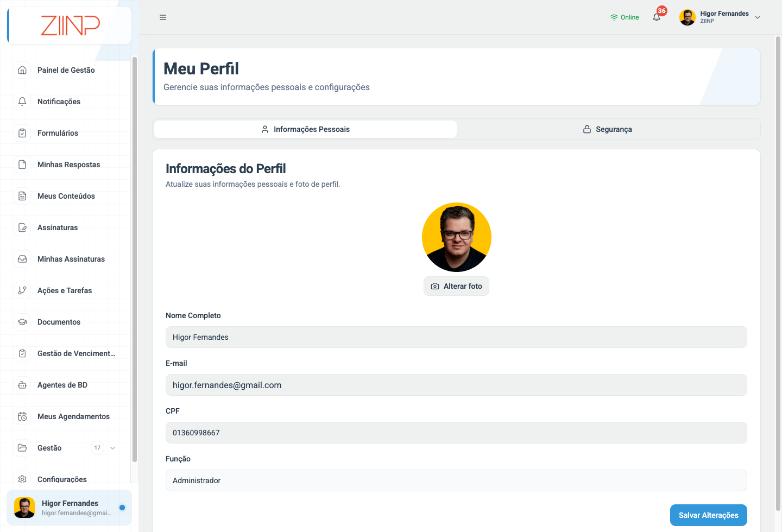The width and height of the screenshot is (782, 532).
Task: Click the E-mail input field
Action: point(456,385)
